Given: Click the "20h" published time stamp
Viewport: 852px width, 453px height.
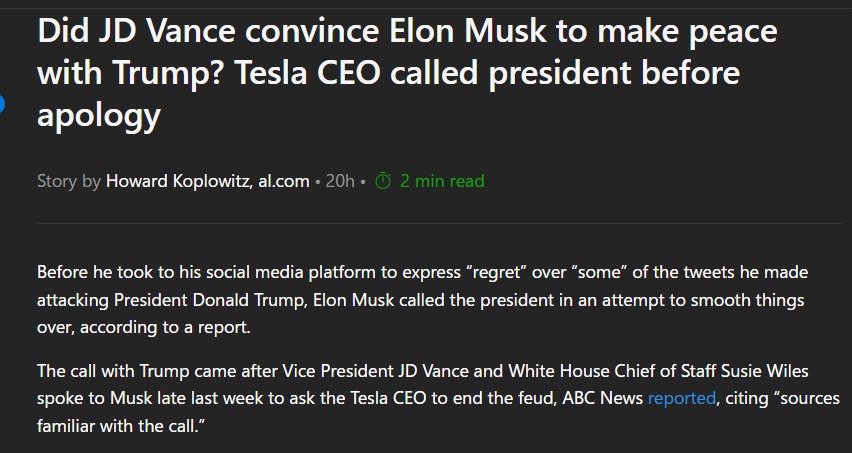Looking at the screenshot, I should 340,181.
